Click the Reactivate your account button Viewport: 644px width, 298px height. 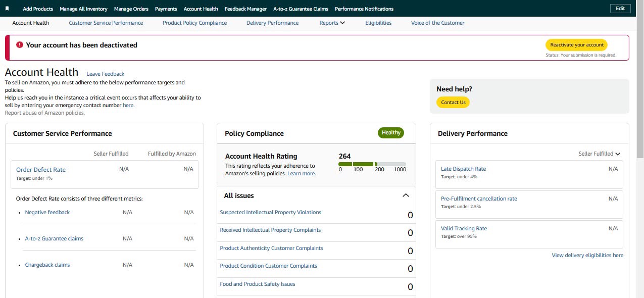tap(577, 45)
